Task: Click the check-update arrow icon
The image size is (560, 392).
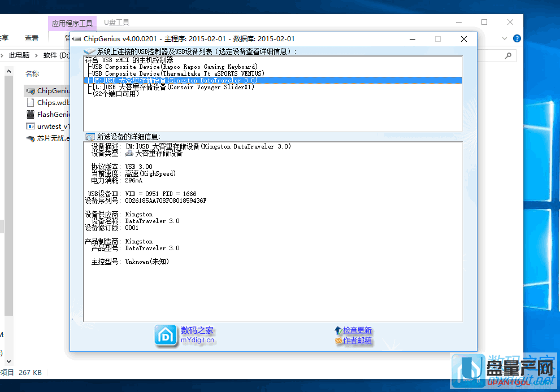Action: [x=338, y=330]
